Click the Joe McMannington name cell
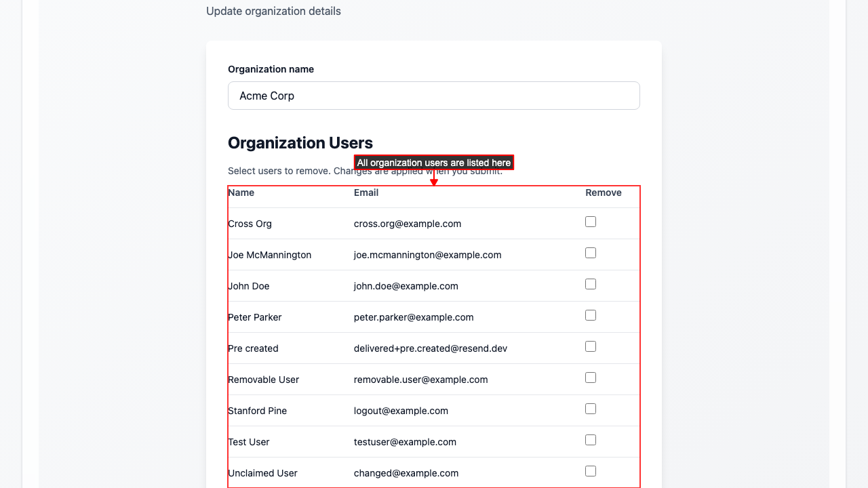This screenshot has width=868, height=488. (x=270, y=255)
